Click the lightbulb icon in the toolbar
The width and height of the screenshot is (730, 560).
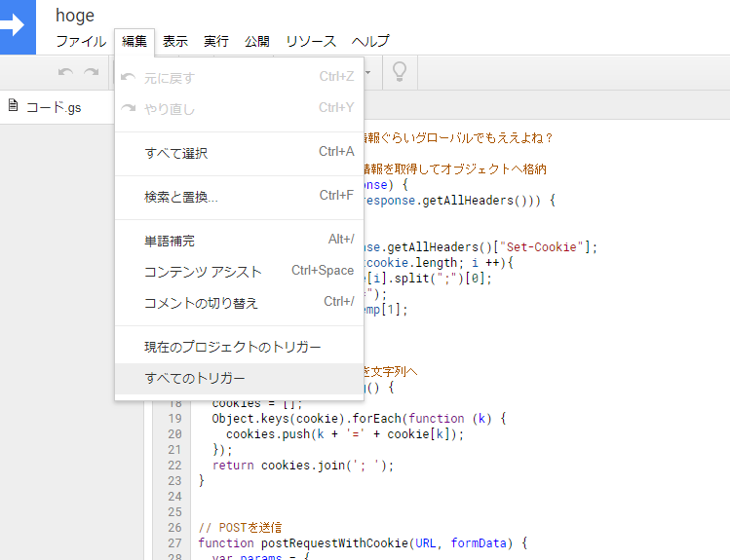click(x=398, y=71)
